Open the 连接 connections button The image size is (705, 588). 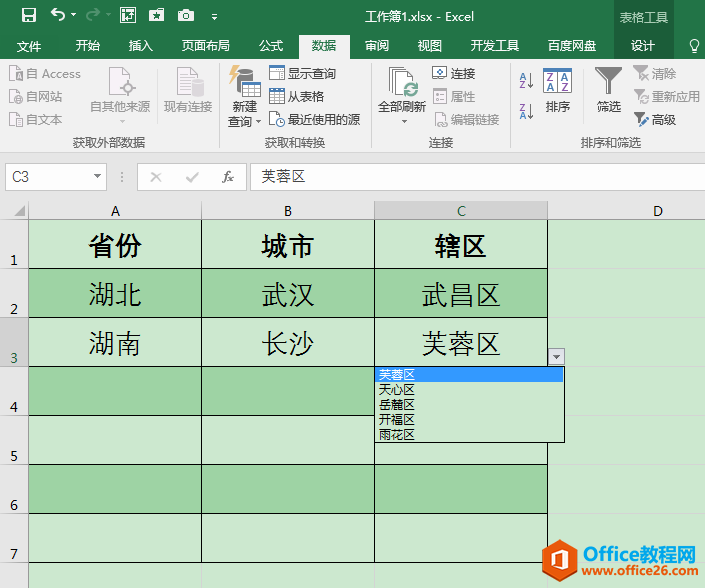[x=454, y=73]
